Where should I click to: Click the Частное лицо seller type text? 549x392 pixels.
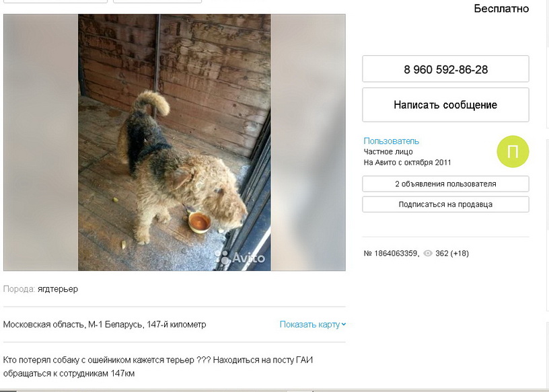[x=388, y=152]
